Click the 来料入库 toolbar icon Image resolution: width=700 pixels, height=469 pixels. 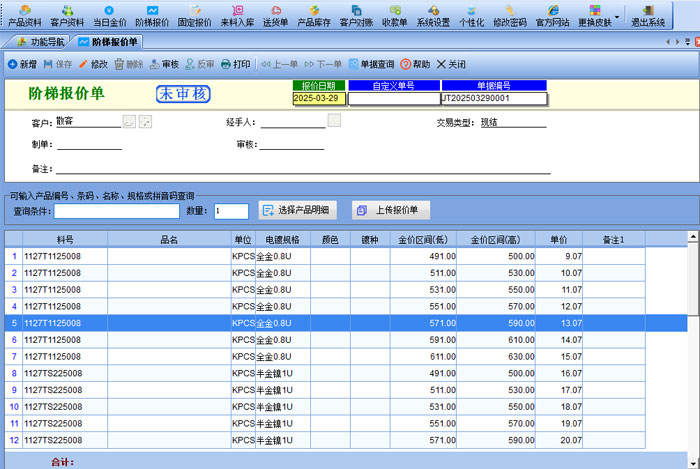(237, 15)
